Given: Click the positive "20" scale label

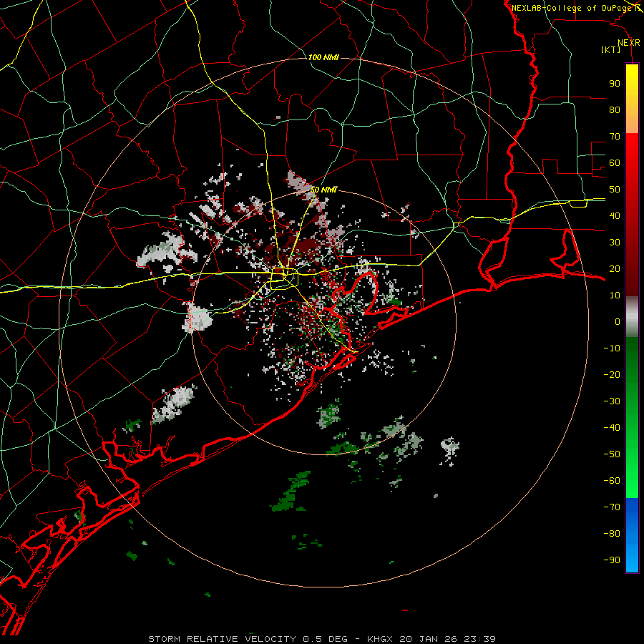Looking at the screenshot, I should (615, 268).
